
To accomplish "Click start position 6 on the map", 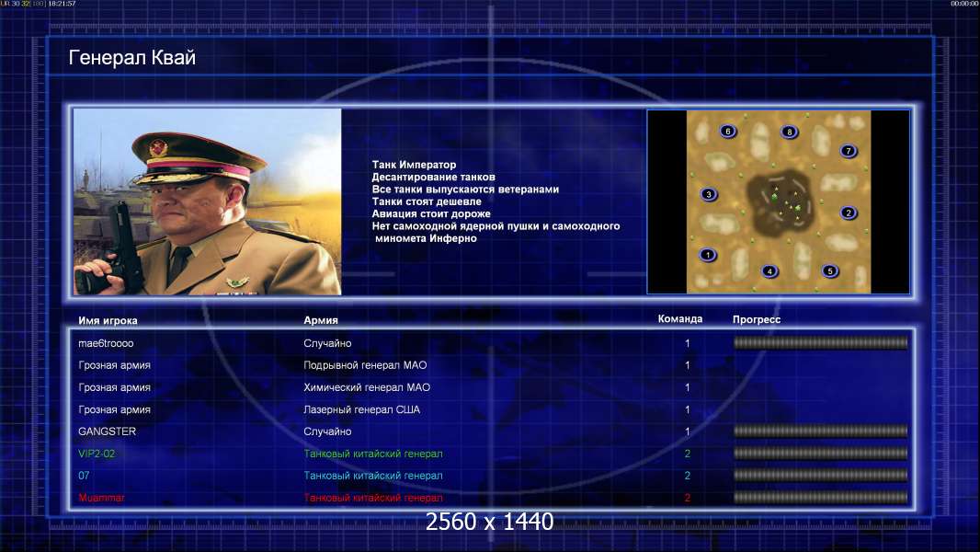I will (x=727, y=132).
